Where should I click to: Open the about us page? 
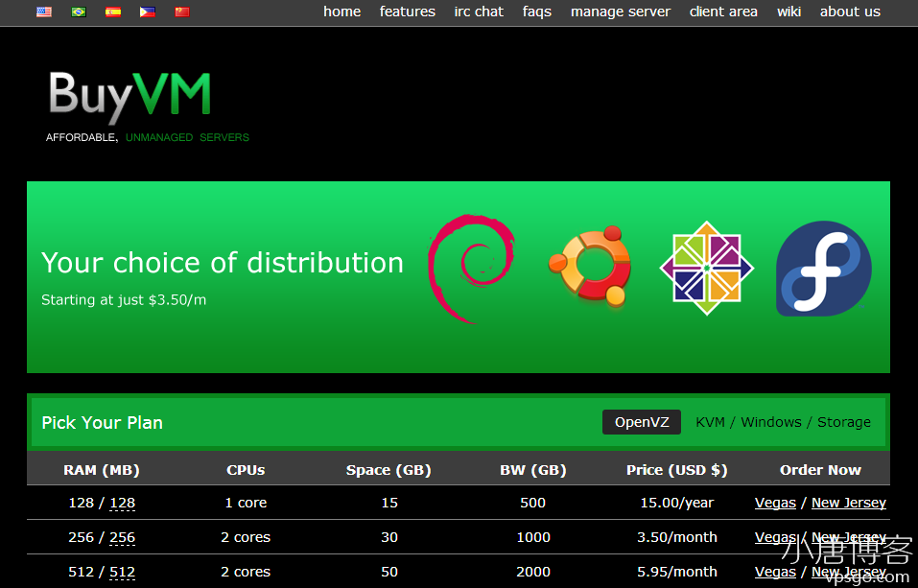(x=850, y=12)
